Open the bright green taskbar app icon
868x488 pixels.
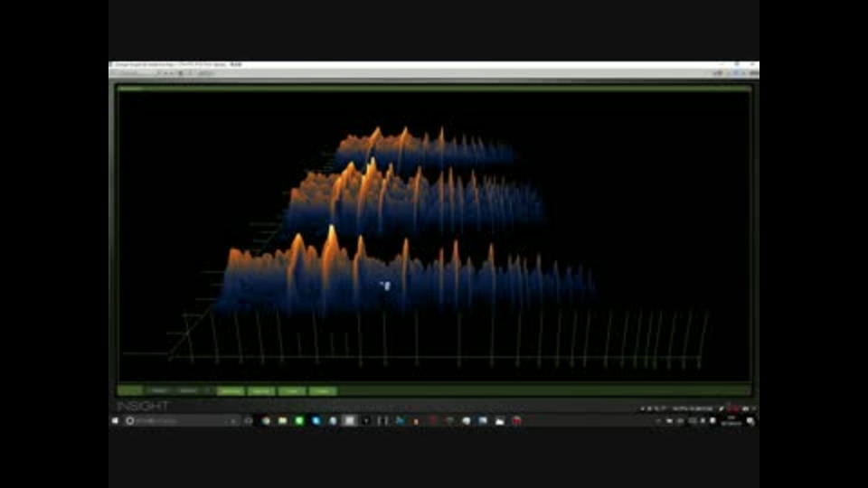(299, 421)
